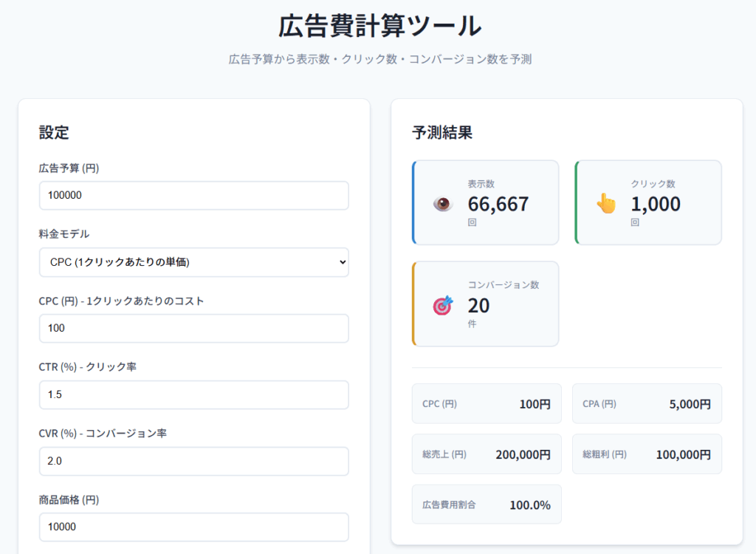Select the 総粗利 (円) 100,000円 card
Image resolution: width=756 pixels, height=554 pixels.
point(647,454)
